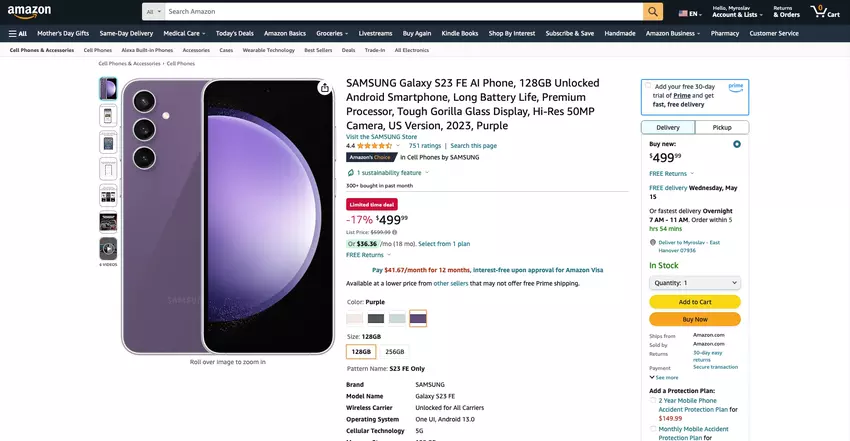Viewport: 850px width, 441px height.
Task: Open the shopping cart
Action: click(825, 12)
